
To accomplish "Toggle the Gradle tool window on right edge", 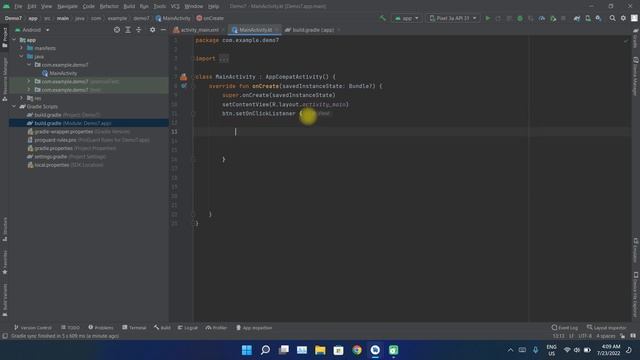I will [636, 38].
